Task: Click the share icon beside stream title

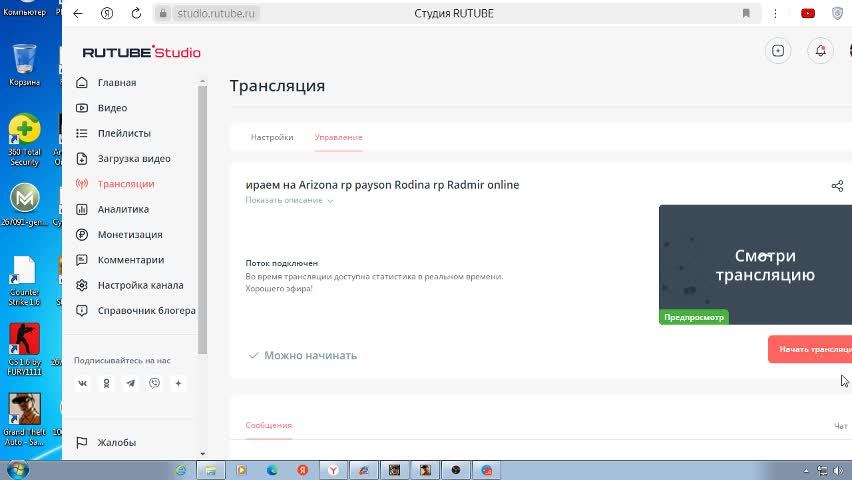Action: tap(837, 186)
